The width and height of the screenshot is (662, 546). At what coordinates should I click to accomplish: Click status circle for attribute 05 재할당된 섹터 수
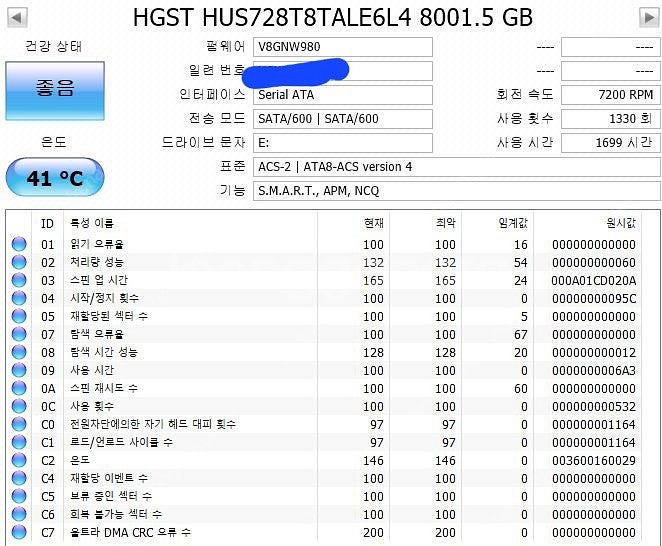pos(19,316)
